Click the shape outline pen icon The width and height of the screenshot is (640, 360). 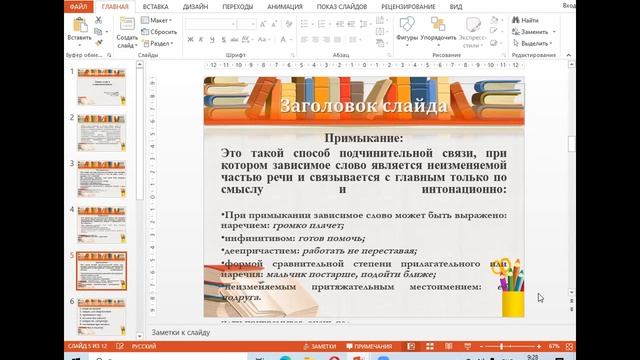click(x=493, y=31)
